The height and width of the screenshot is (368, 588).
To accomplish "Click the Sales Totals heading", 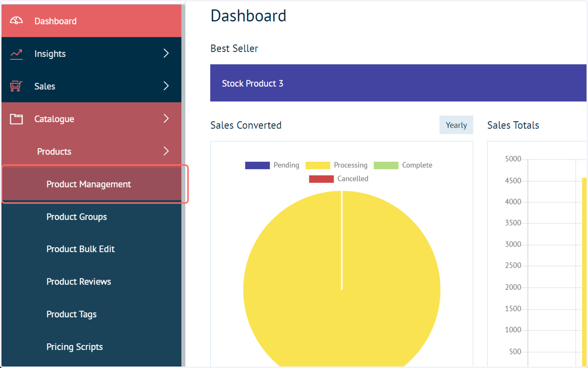I will point(513,125).
